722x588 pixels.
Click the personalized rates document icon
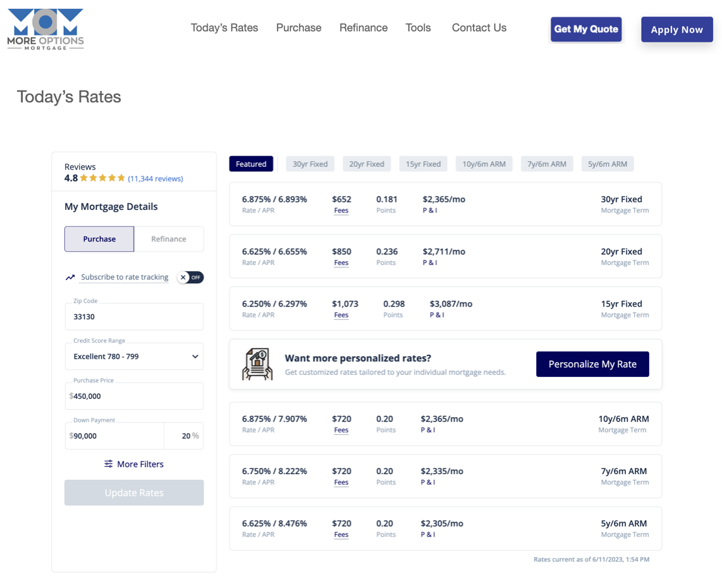coord(257,364)
